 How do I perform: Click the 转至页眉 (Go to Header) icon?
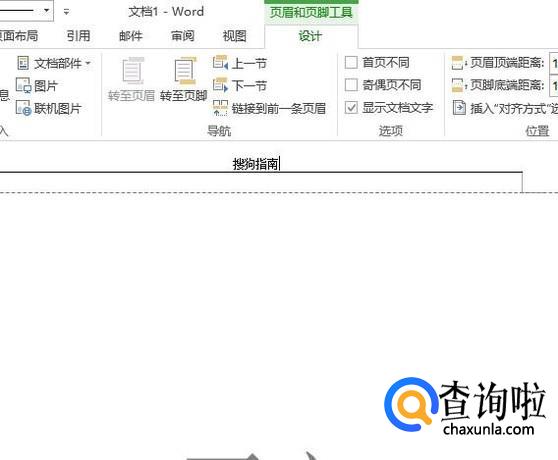coord(133,71)
